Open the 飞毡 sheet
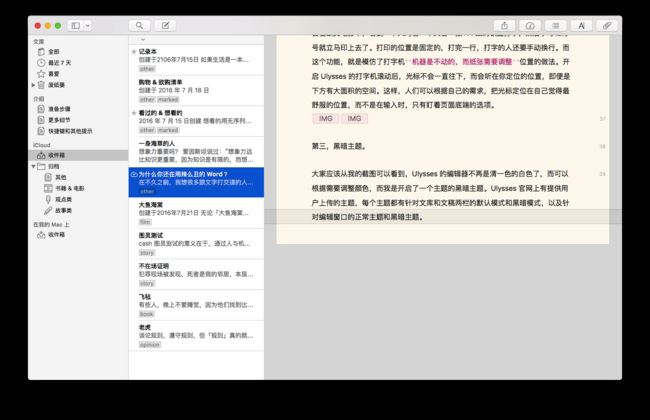 pos(196,305)
